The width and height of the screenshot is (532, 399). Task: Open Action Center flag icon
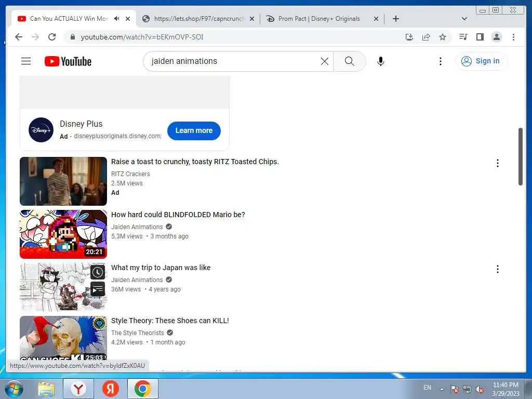(455, 390)
